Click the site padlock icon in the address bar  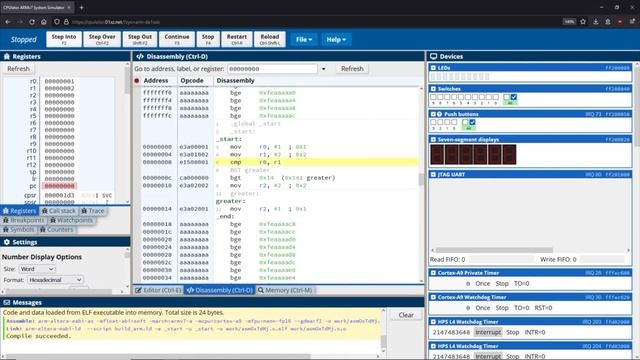click(66, 22)
